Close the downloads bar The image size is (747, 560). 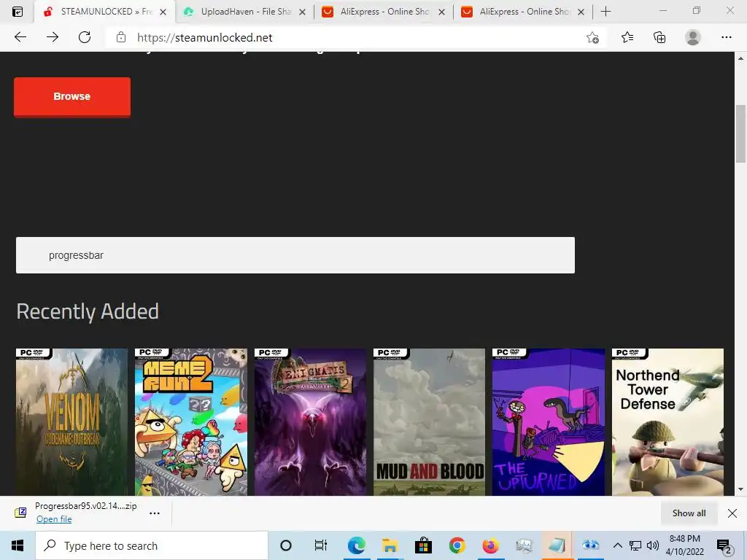point(732,513)
